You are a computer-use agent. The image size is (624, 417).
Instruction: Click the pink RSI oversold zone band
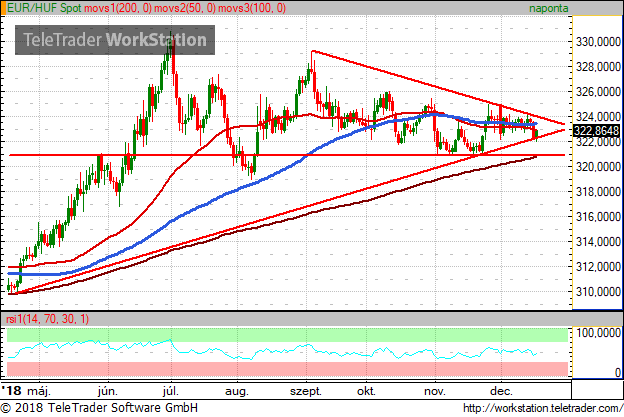point(287,369)
